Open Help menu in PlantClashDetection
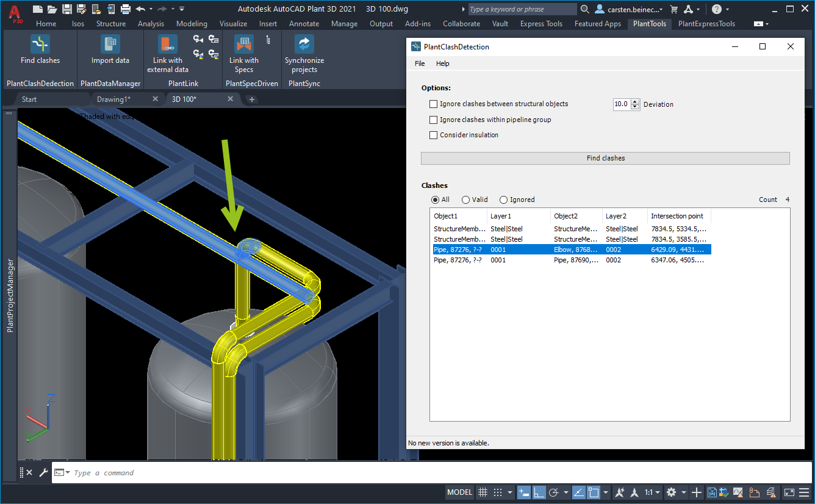 [x=442, y=63]
